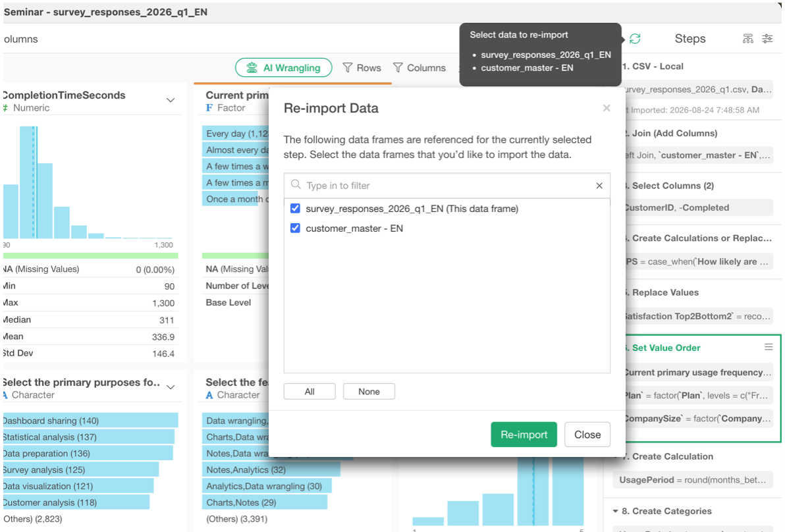
Task: Click the None selection button
Action: pyautogui.click(x=369, y=391)
